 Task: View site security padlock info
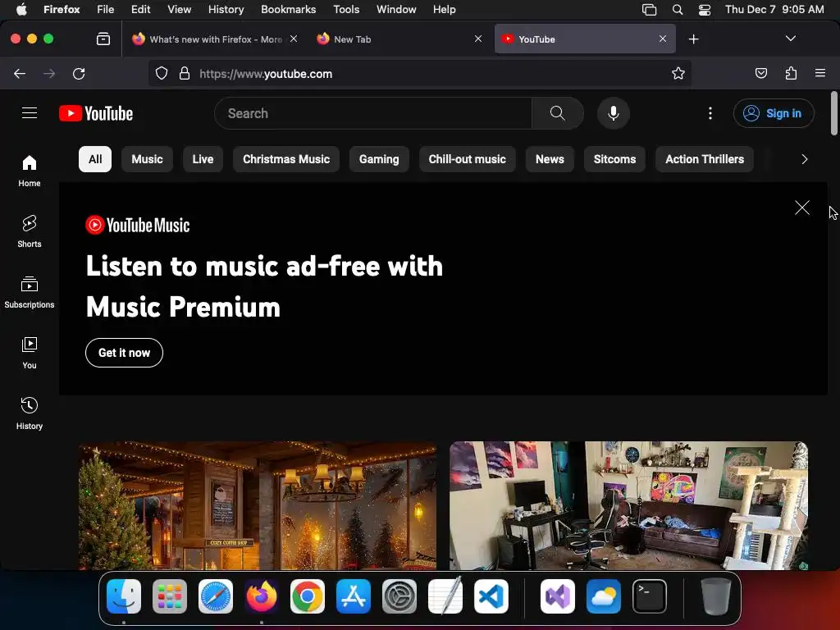tap(185, 73)
